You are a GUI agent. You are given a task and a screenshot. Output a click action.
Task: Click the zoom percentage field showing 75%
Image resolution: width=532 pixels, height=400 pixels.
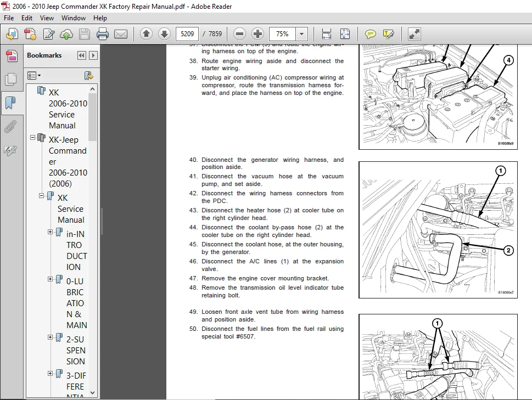click(x=282, y=34)
